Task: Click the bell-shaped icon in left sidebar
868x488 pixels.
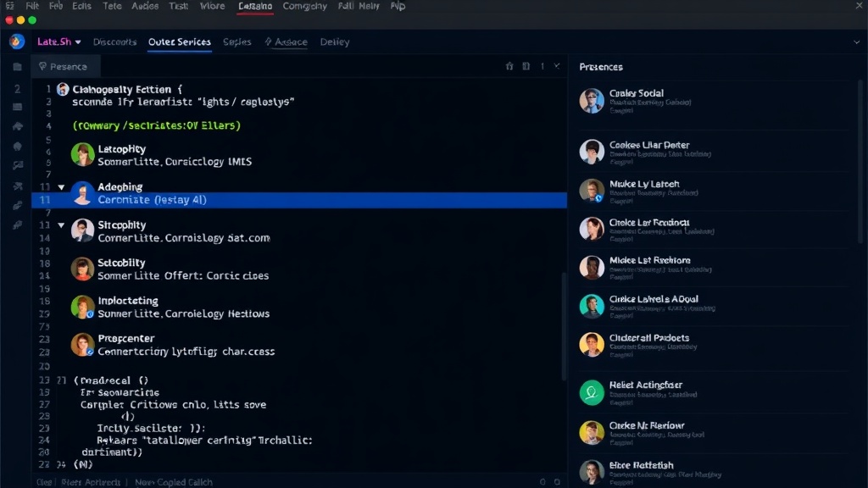Action: point(18,127)
